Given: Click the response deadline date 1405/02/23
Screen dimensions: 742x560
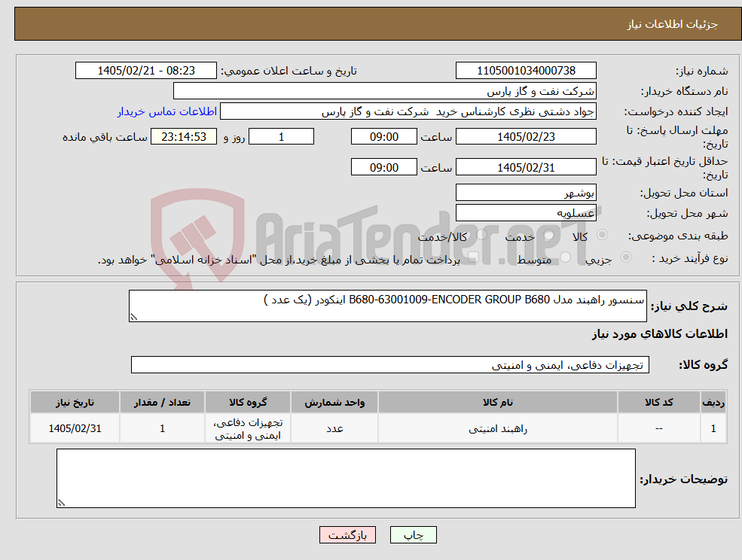Looking at the screenshot, I should (526, 137).
